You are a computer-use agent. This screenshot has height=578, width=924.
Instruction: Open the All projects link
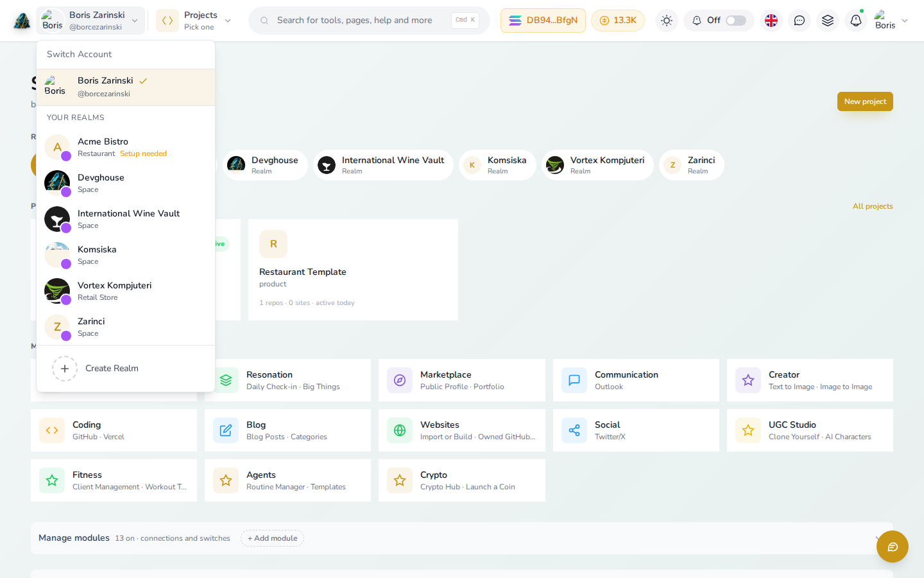tap(873, 206)
